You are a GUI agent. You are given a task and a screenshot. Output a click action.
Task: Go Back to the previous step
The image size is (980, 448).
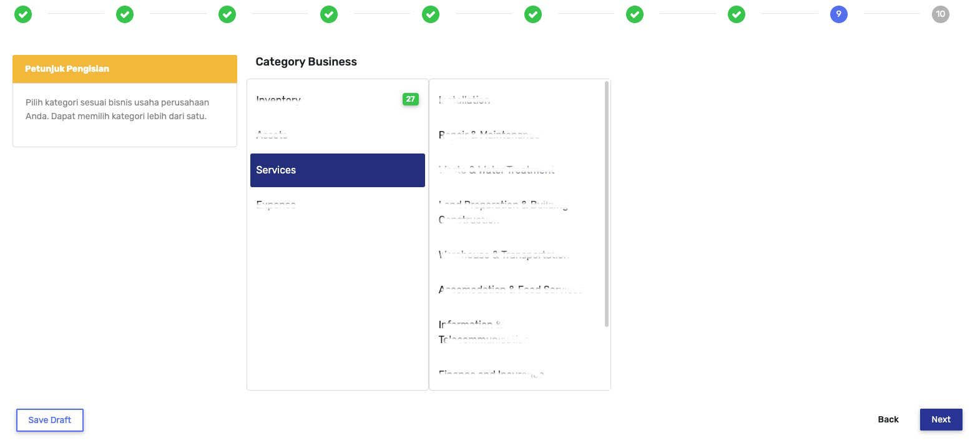888,419
